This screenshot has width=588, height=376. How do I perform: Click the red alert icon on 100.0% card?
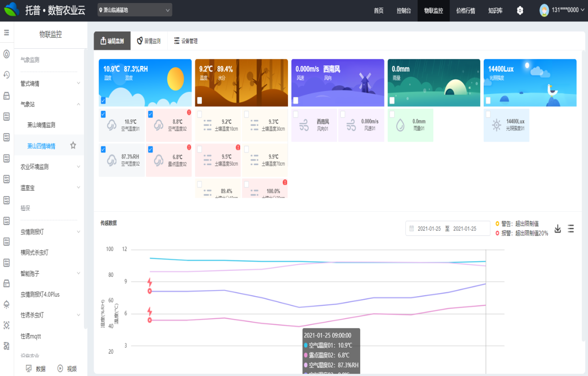tap(285, 182)
